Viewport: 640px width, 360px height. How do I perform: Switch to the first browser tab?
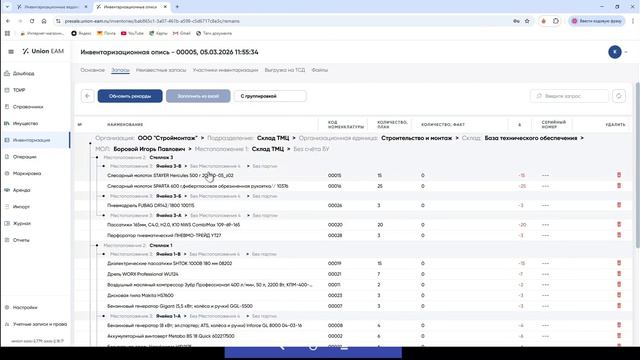tap(51, 7)
